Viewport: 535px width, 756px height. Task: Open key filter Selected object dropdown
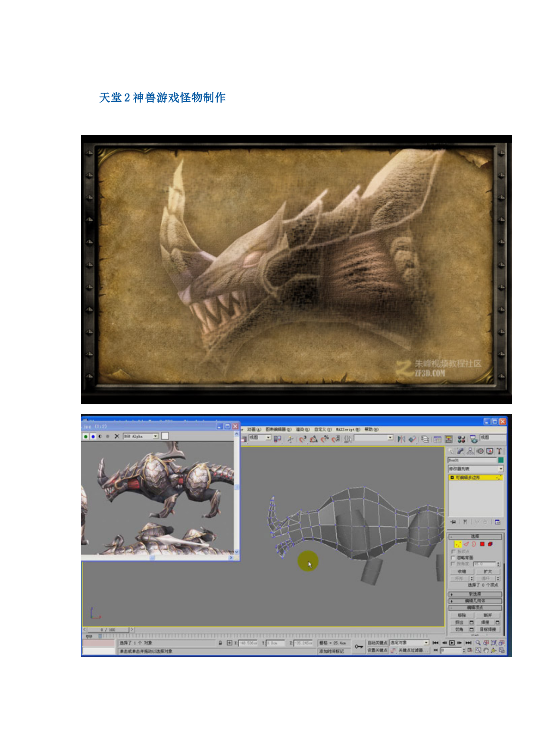coord(409,642)
